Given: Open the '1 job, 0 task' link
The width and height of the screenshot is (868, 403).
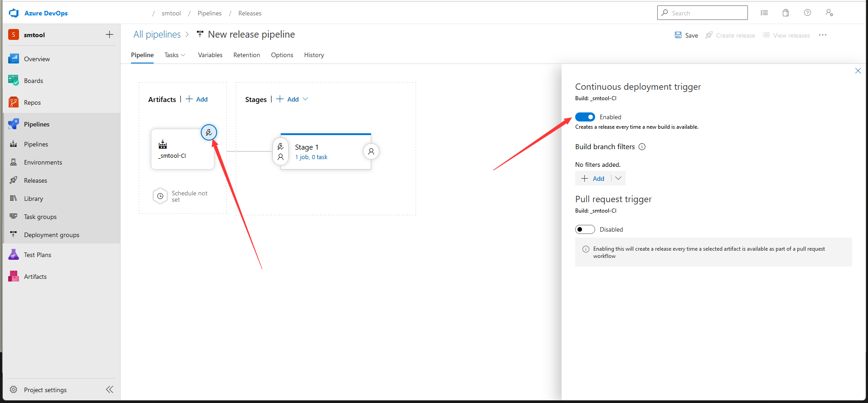Looking at the screenshot, I should click(x=311, y=157).
